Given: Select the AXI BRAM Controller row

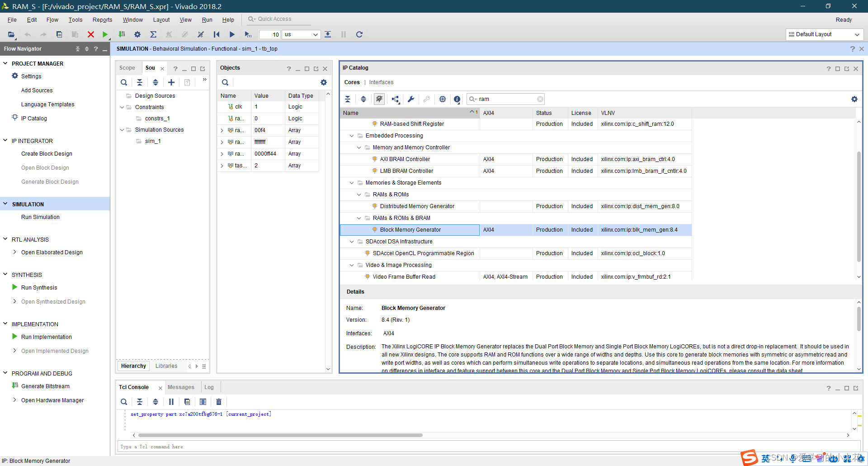Looking at the screenshot, I should click(x=515, y=159).
